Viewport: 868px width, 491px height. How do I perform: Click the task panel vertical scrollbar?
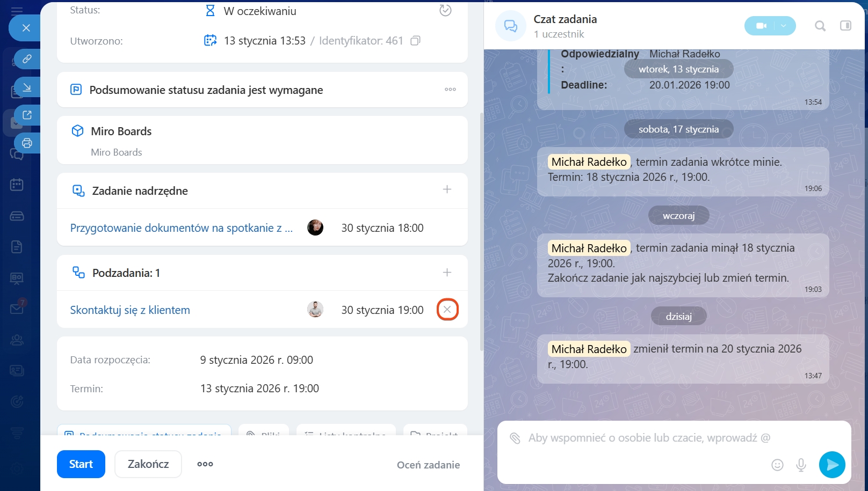481,232
